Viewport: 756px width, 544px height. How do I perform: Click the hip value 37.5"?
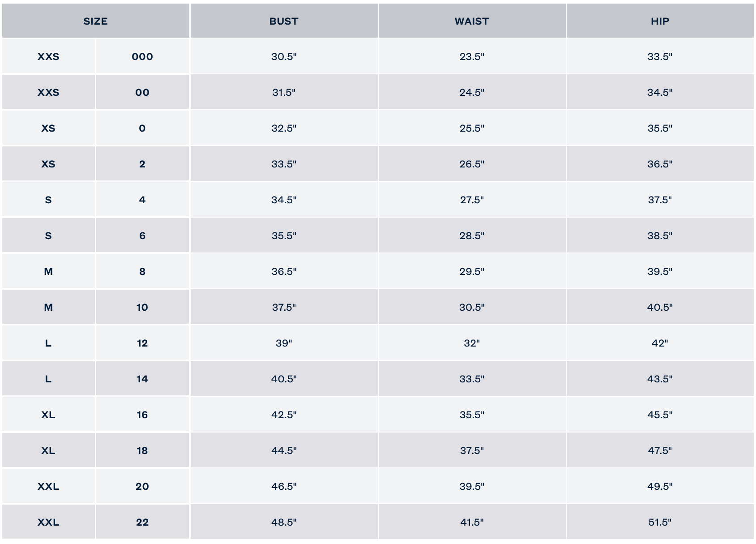(660, 200)
